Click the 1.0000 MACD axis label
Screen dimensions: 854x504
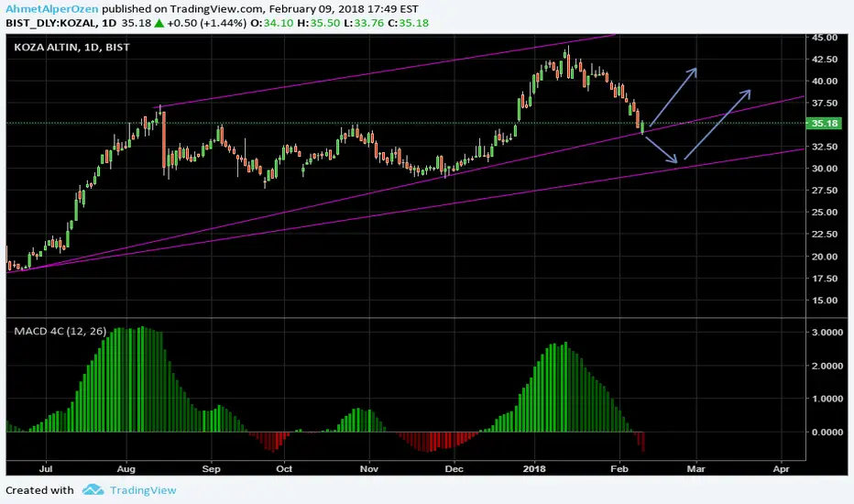[x=827, y=399]
